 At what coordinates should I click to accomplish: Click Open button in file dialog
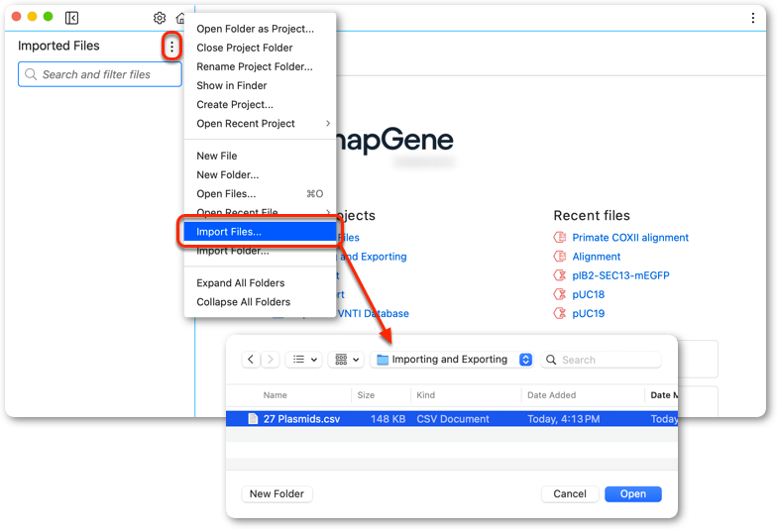coord(632,493)
